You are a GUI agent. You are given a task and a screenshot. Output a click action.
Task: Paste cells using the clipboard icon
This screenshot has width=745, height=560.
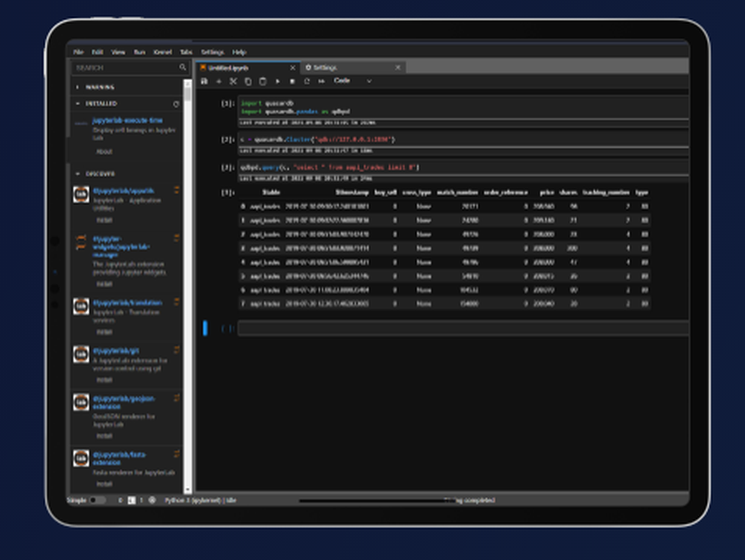(263, 81)
